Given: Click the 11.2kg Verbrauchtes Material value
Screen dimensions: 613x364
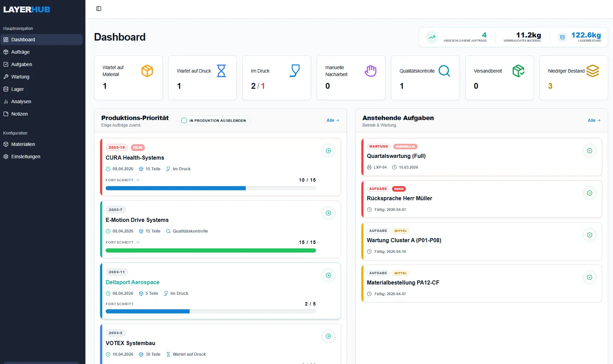Looking at the screenshot, I should pos(528,35).
